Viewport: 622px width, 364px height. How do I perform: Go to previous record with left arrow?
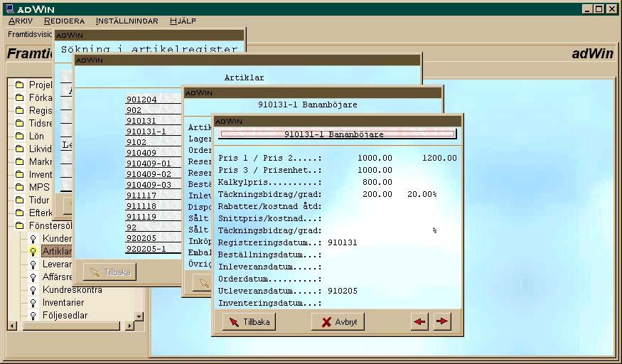coord(419,321)
